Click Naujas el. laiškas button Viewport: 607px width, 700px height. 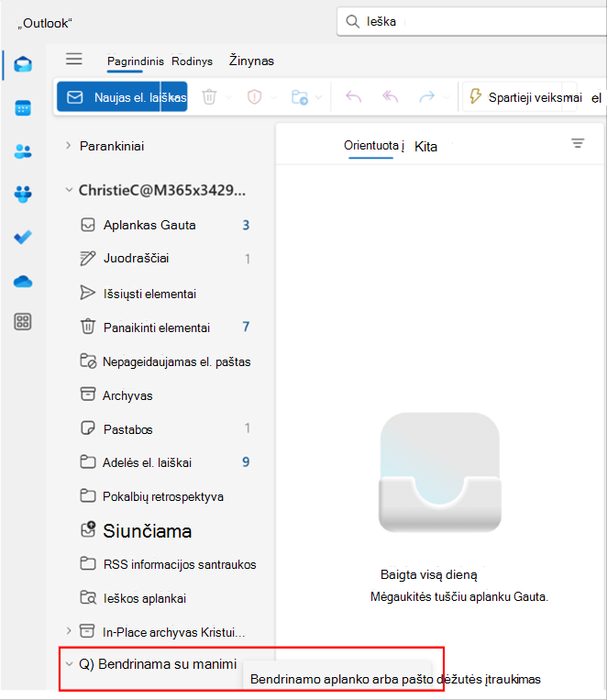click(x=109, y=97)
